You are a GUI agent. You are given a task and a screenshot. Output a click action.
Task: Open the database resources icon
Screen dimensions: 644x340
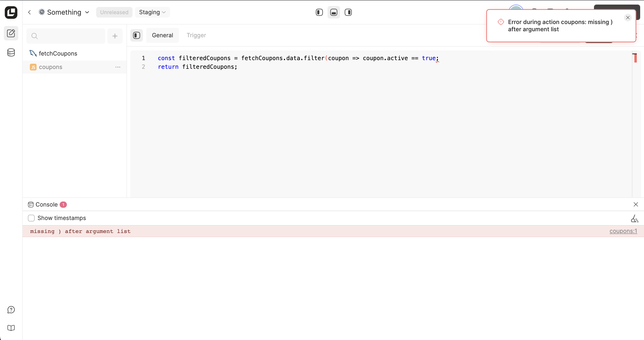pos(11,52)
